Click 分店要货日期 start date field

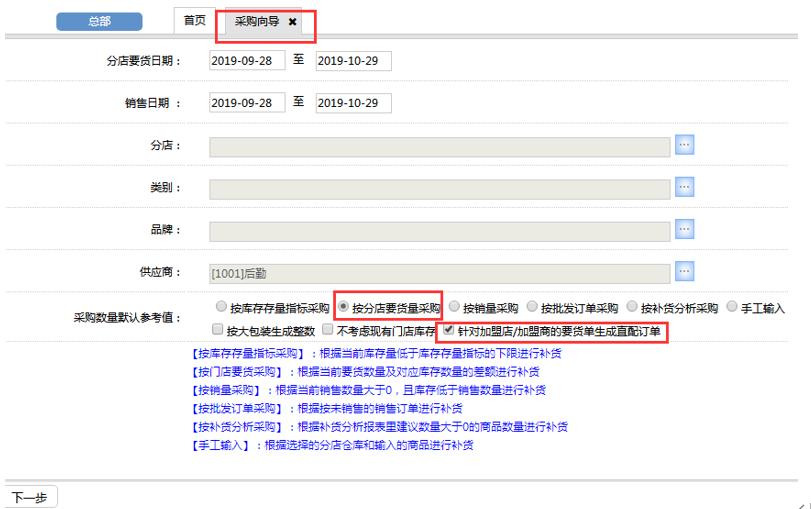(247, 61)
